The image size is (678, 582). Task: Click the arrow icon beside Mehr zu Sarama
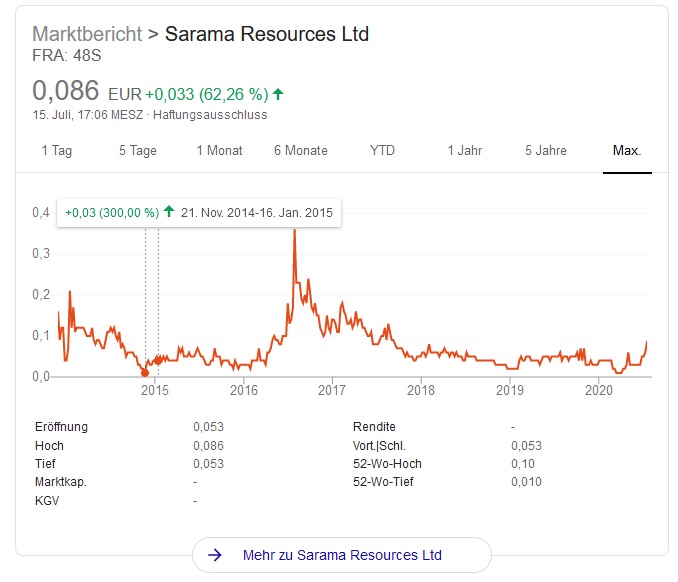coord(215,555)
